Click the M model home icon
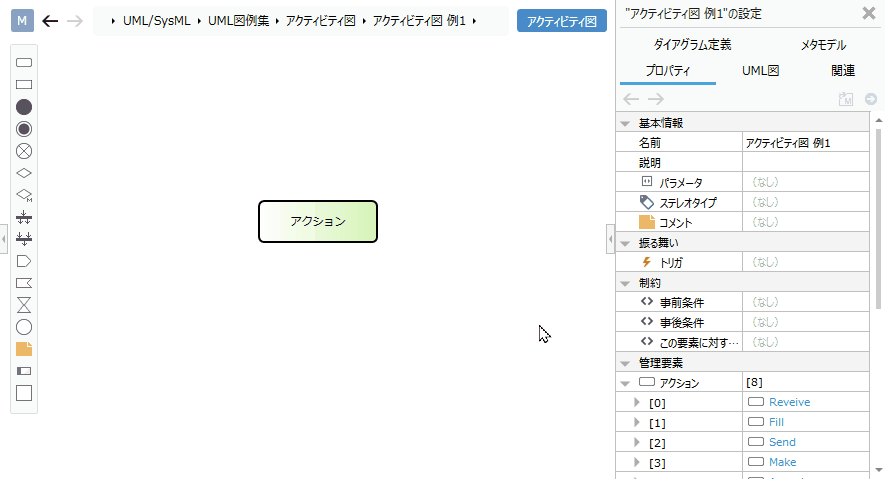The height and width of the screenshot is (479, 885). coord(23,21)
